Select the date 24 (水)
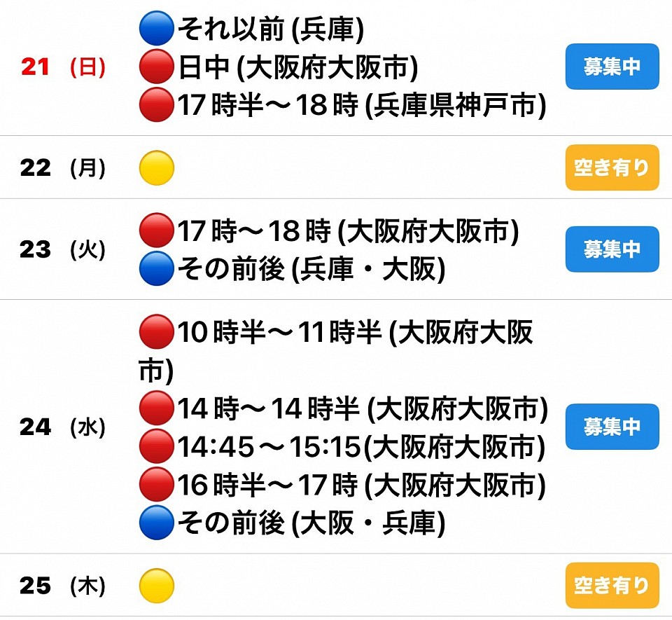The width and height of the screenshot is (672, 620). click(x=63, y=427)
